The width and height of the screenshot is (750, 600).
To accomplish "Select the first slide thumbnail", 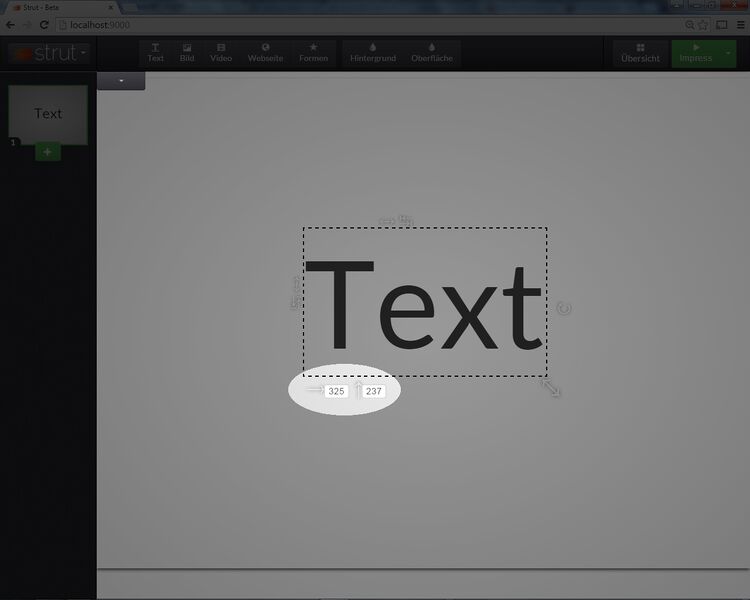I will point(48,114).
